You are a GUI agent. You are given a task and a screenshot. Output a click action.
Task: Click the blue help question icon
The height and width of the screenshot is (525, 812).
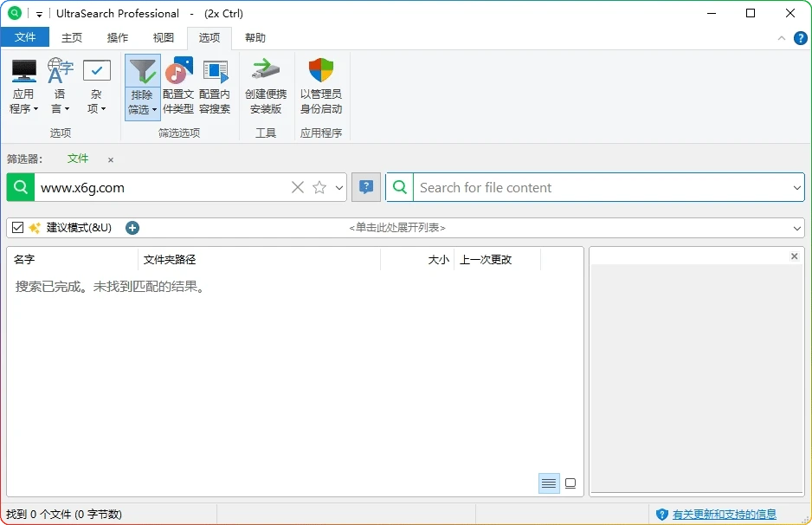pyautogui.click(x=800, y=38)
